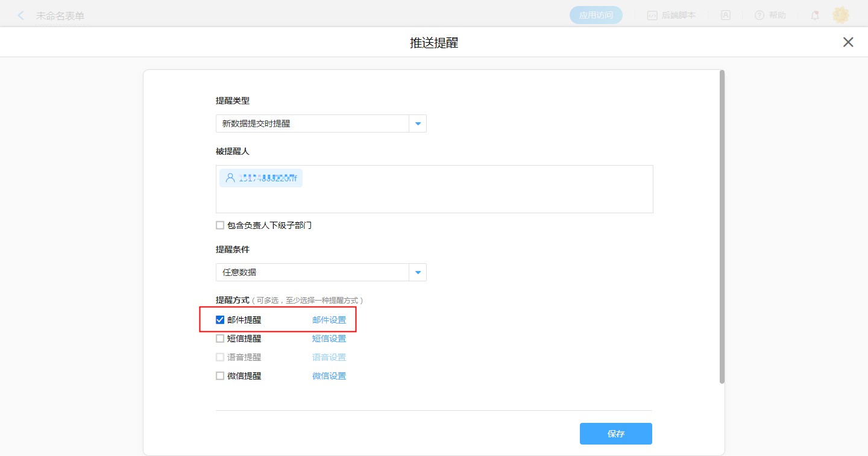Click the back arrow beside 未命名表单
The image size is (868, 456).
[x=21, y=16]
